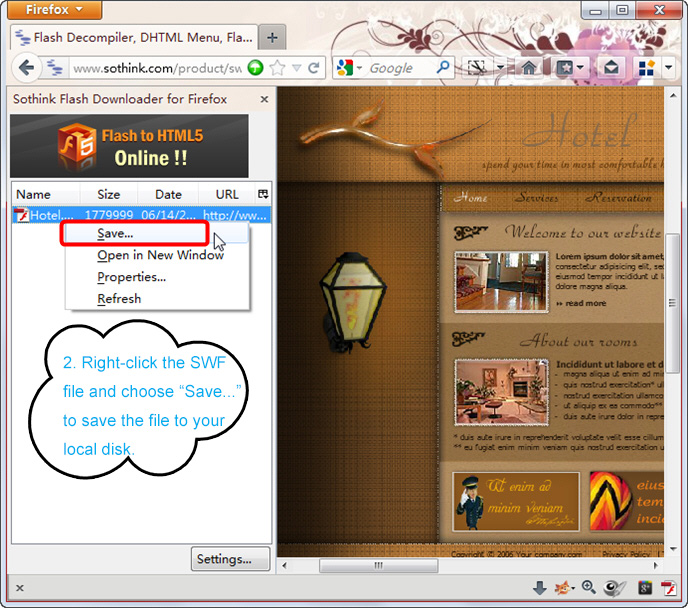This screenshot has width=688, height=608.
Task: Expand the screen capture dropdown arrow
Action: point(500,68)
